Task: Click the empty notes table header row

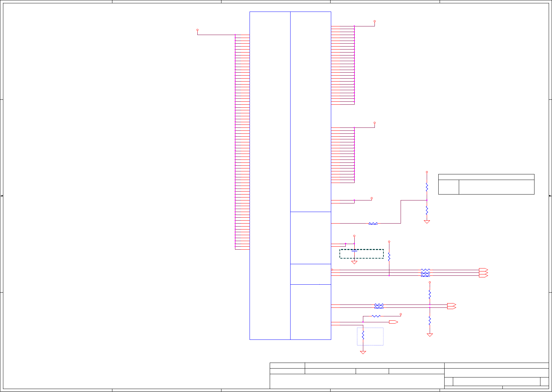Action: click(x=486, y=177)
